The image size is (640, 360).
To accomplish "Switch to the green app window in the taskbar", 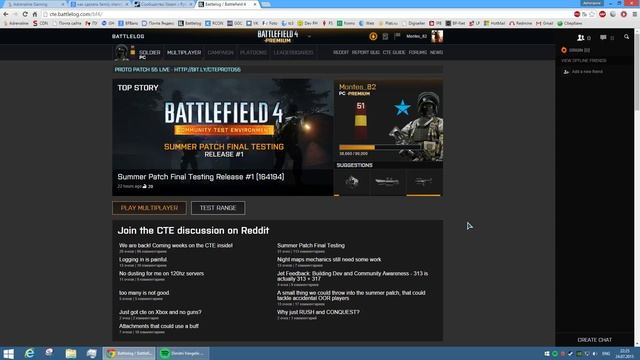I will coord(183,353).
